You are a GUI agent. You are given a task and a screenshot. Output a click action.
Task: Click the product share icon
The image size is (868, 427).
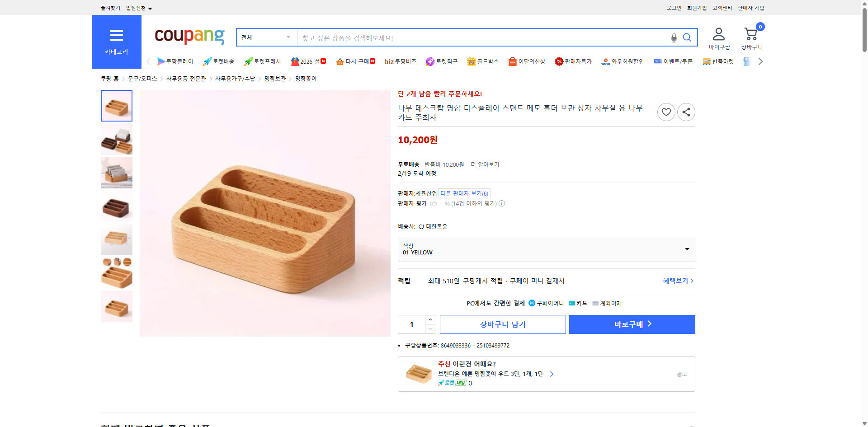click(686, 112)
